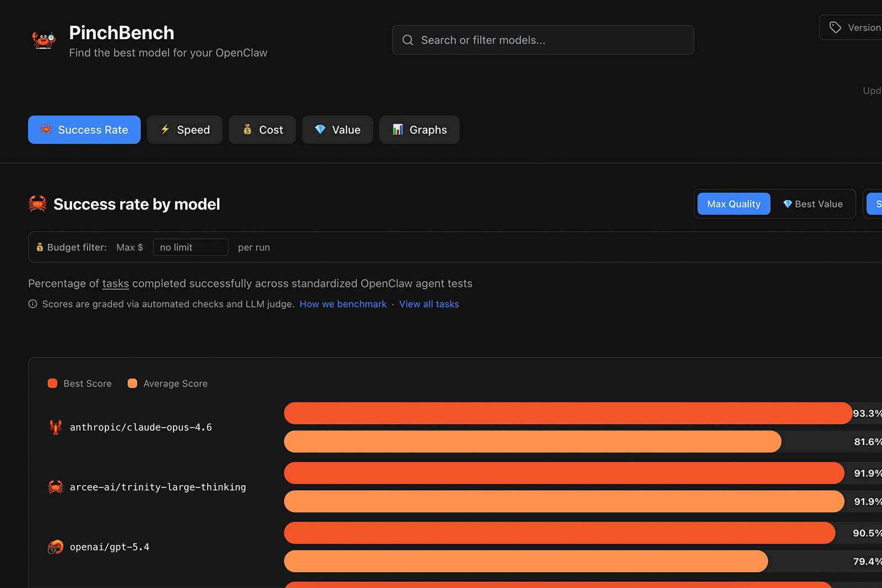
Task: Toggle the Average Score legend swatch
Action: tap(132, 384)
